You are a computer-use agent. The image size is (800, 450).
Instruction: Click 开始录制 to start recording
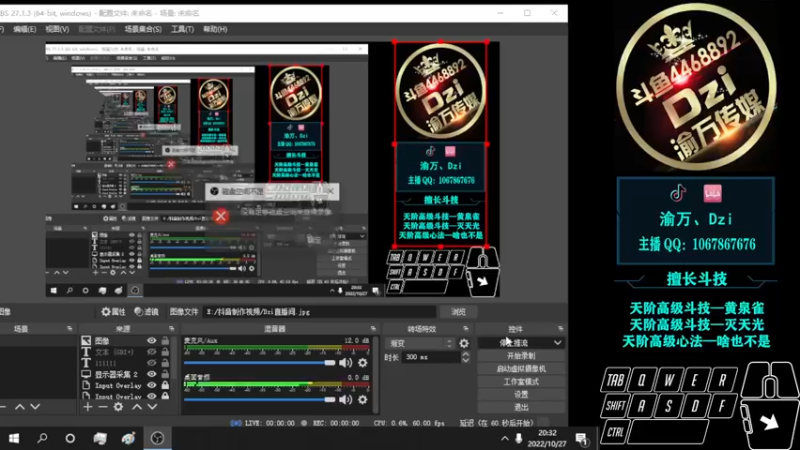coord(521,356)
